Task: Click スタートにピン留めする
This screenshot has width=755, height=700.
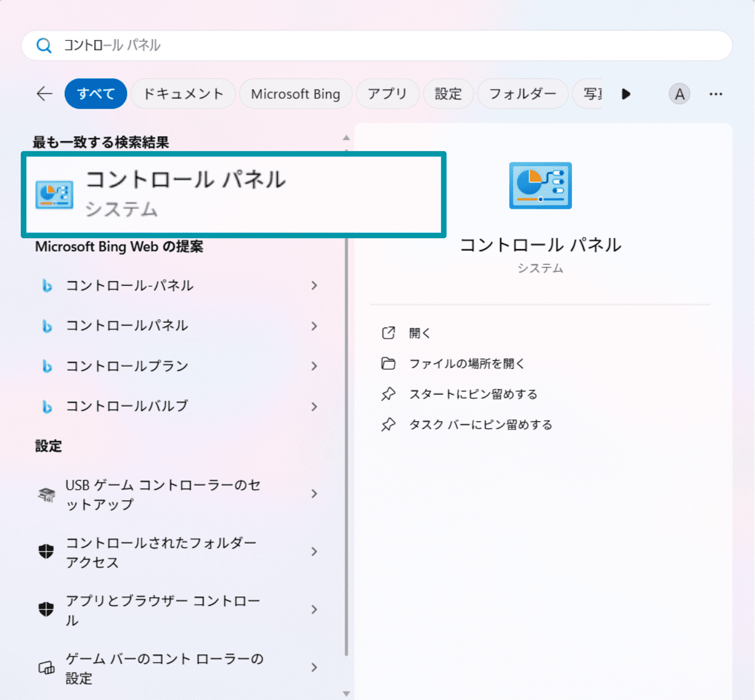Action: click(x=473, y=394)
